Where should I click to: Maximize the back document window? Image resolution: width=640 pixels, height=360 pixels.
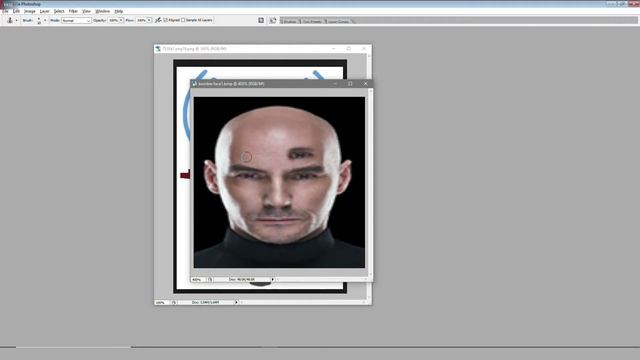pyautogui.click(x=349, y=49)
